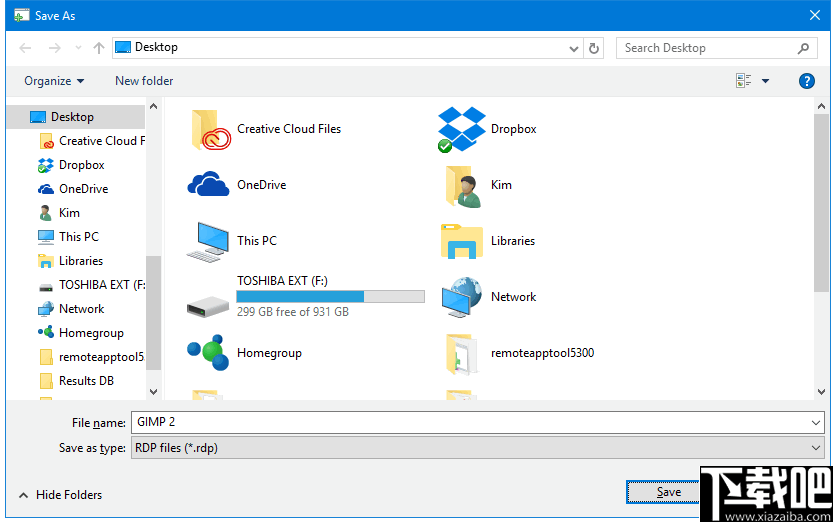The image size is (835, 522).
Task: Go up one folder level
Action: [x=99, y=48]
